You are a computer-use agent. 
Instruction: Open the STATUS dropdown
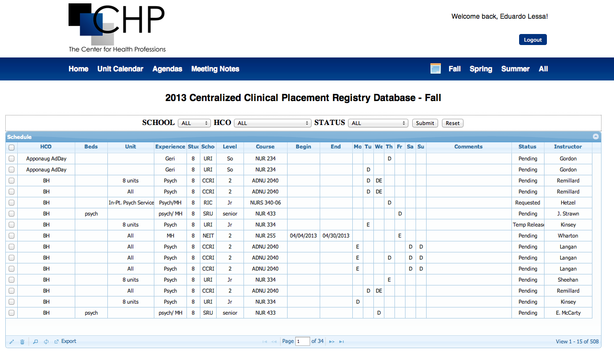coord(378,123)
